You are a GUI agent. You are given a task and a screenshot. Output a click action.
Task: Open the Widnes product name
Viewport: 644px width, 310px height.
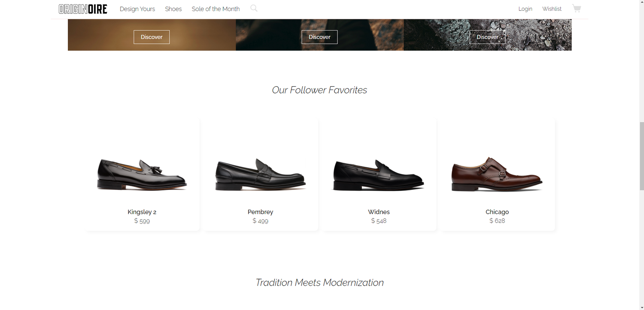pyautogui.click(x=379, y=212)
